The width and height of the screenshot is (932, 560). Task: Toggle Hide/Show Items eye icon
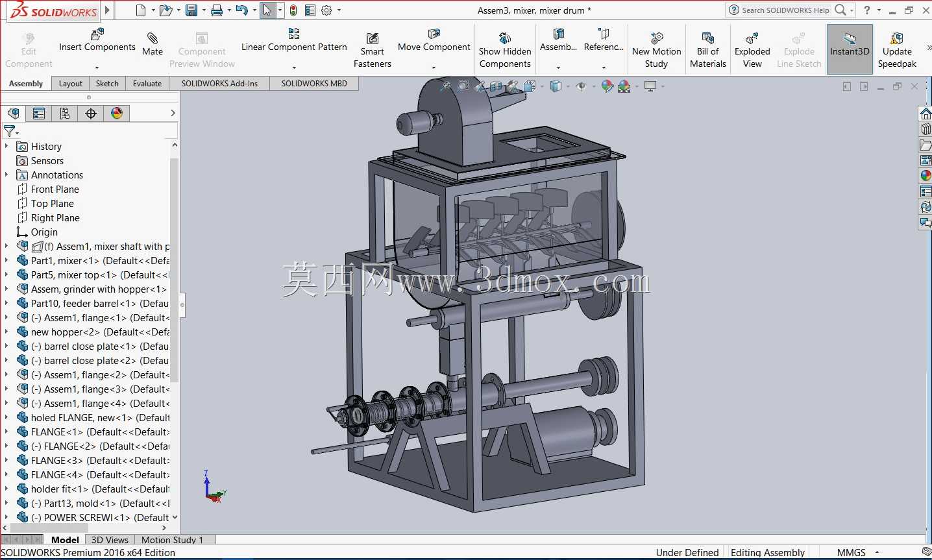[581, 86]
